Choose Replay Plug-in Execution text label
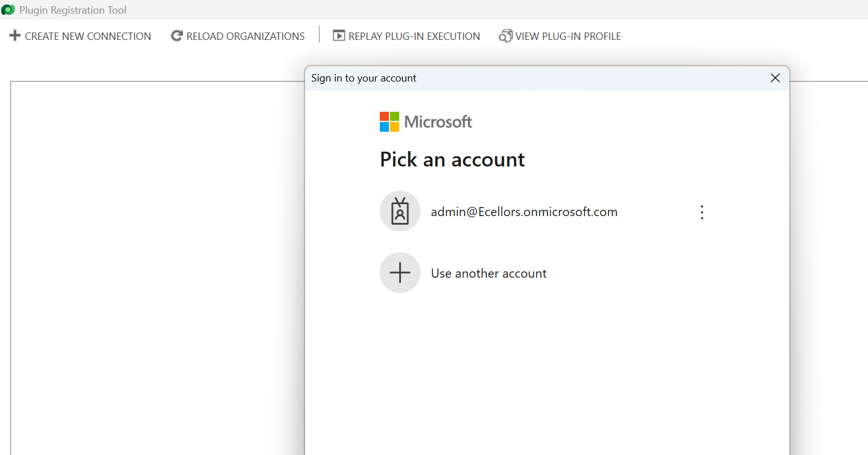Screen dimensions: 868x455 pyautogui.click(x=414, y=36)
